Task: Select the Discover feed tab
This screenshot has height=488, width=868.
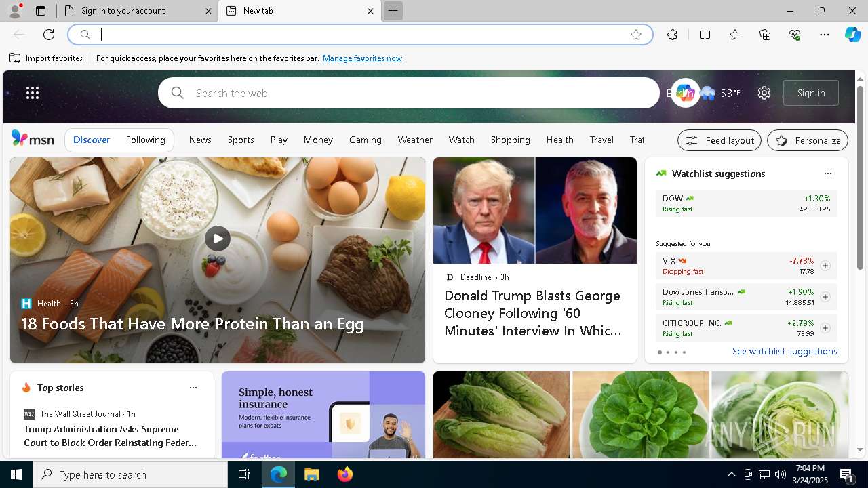Action: pyautogui.click(x=92, y=140)
